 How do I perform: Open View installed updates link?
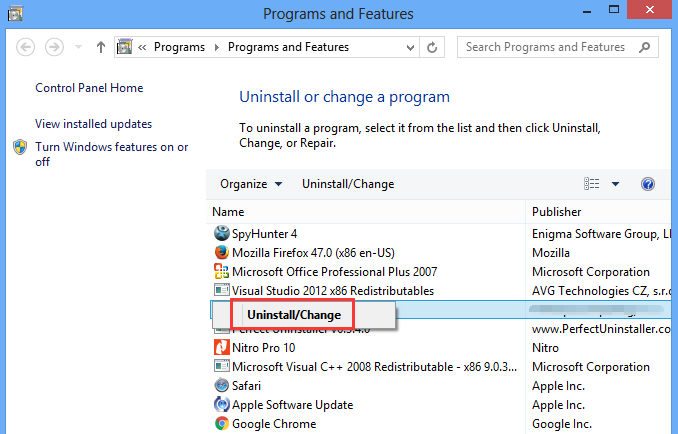(93, 124)
